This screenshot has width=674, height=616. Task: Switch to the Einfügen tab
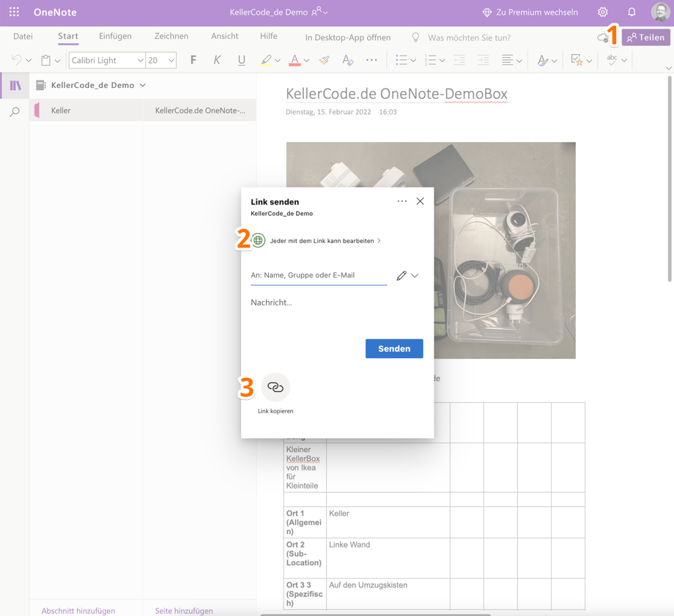tap(115, 36)
